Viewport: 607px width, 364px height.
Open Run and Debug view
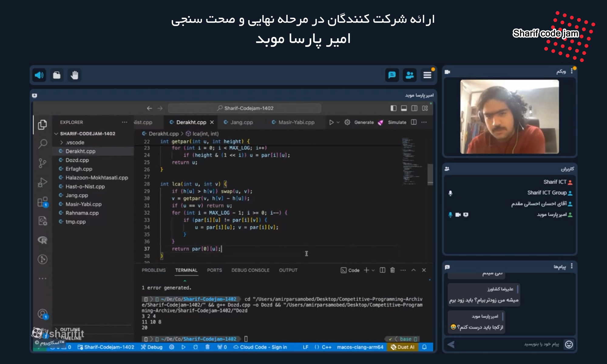[42, 182]
